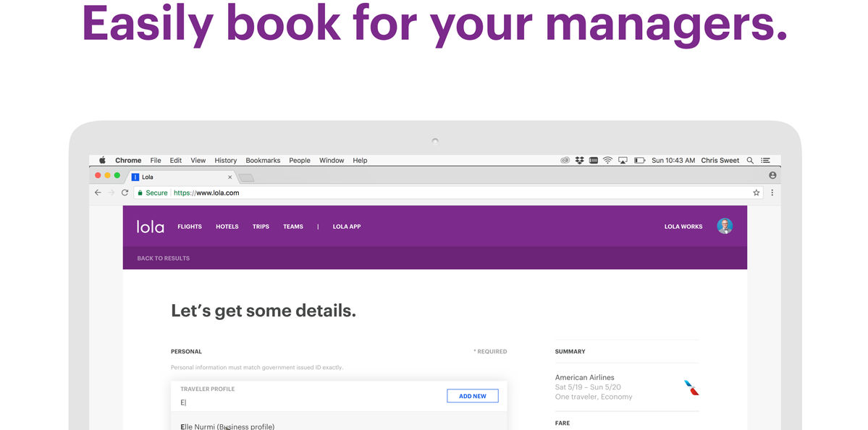This screenshot has width=868, height=430.
Task: Click the Chrome profile avatar icon
Action: tap(772, 175)
